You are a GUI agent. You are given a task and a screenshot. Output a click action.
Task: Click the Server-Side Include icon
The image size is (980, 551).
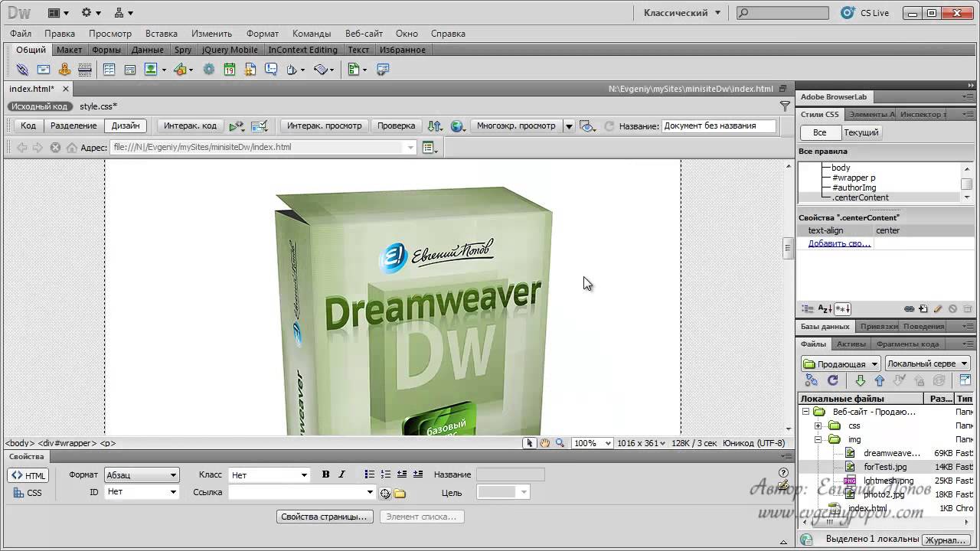pyautogui.click(x=250, y=70)
